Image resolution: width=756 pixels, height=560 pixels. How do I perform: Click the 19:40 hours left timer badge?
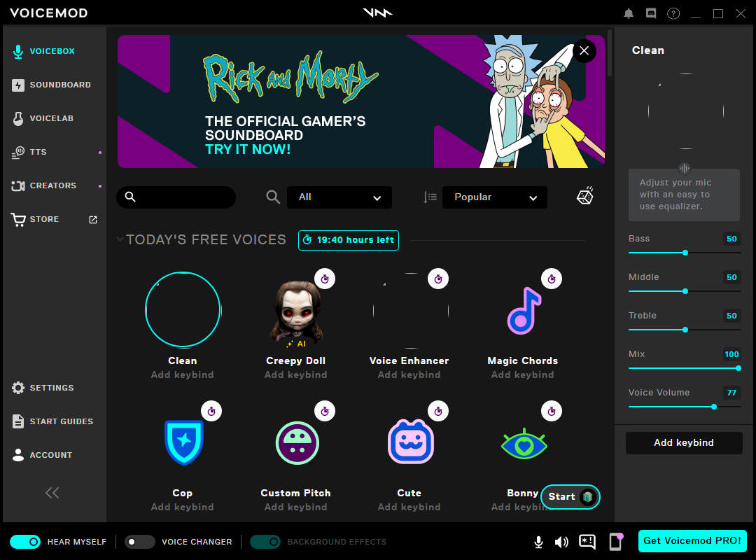coord(349,240)
